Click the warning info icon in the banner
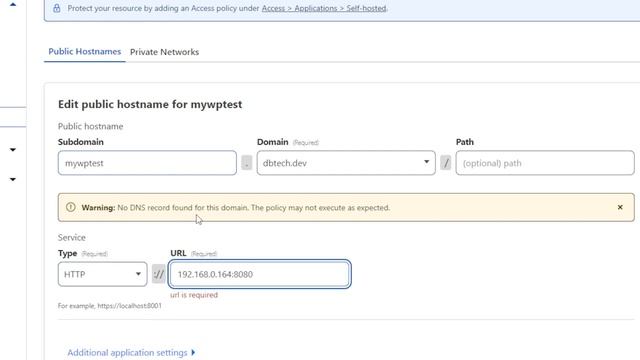 [71, 207]
